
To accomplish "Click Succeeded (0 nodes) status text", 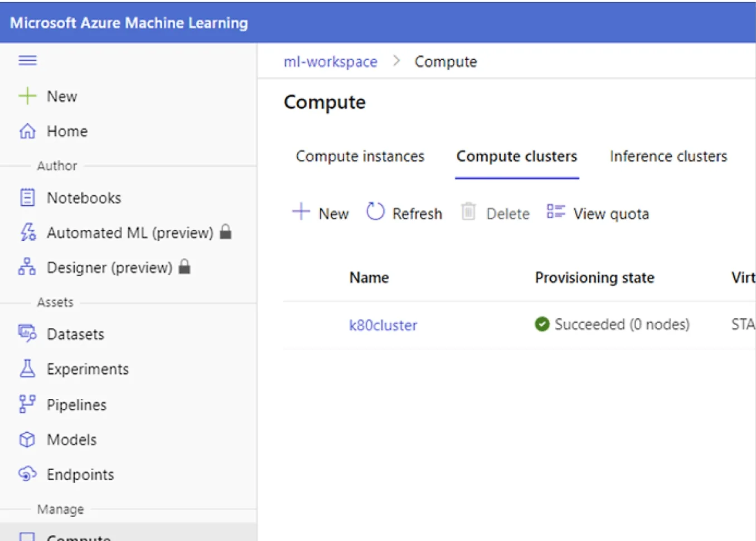I will 622,324.
